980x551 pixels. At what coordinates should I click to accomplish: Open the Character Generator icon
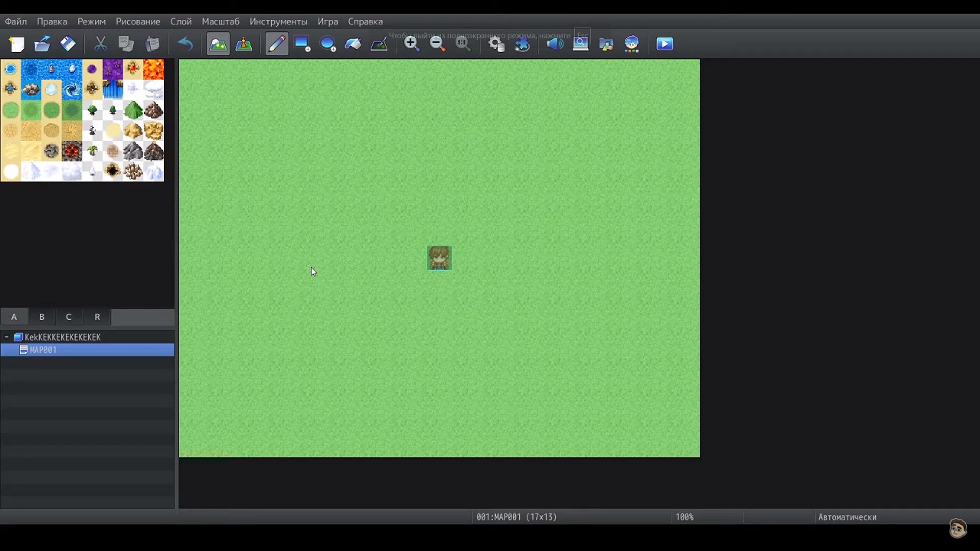632,44
